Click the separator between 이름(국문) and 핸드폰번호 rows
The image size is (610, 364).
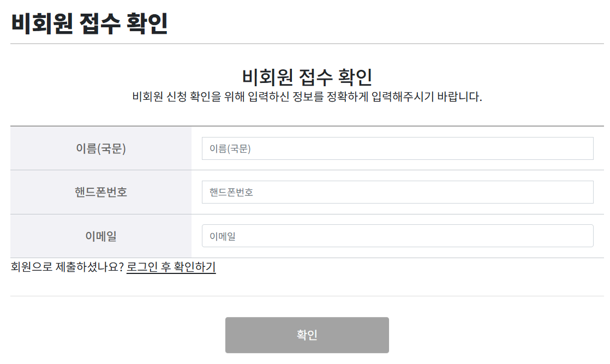tap(307, 170)
